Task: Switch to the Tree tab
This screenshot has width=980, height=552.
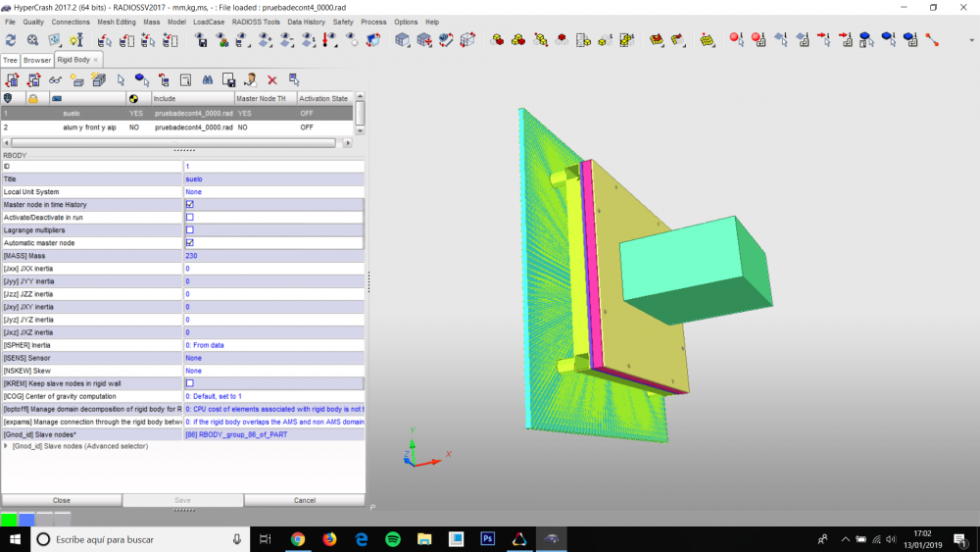Action: point(10,60)
